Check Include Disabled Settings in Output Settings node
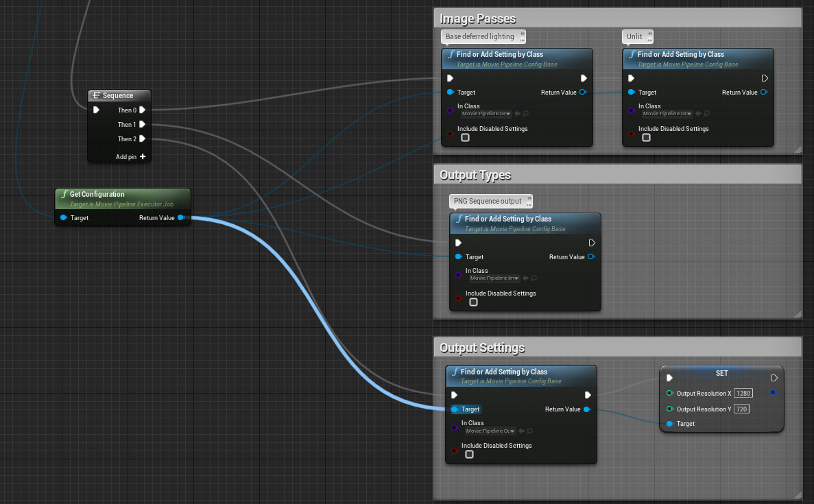Image resolution: width=814 pixels, height=504 pixels. click(x=470, y=455)
